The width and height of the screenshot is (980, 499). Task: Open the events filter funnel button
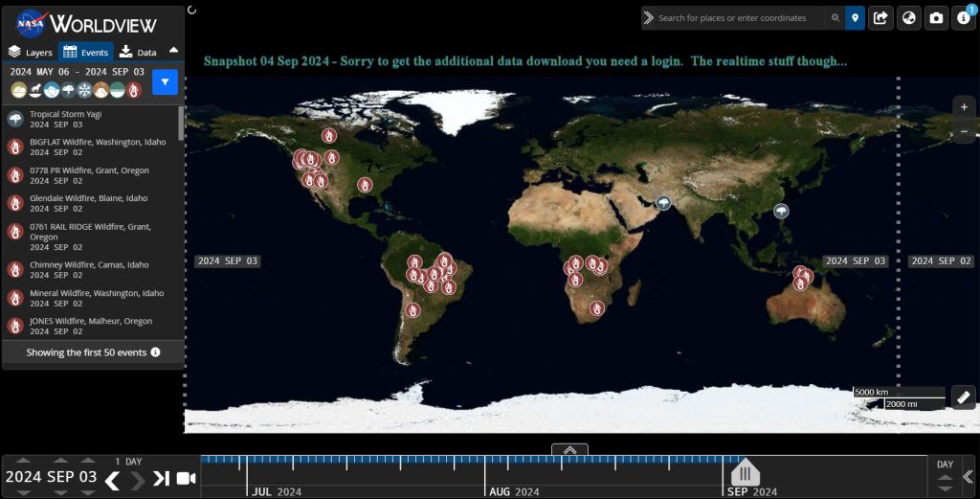pyautogui.click(x=165, y=83)
